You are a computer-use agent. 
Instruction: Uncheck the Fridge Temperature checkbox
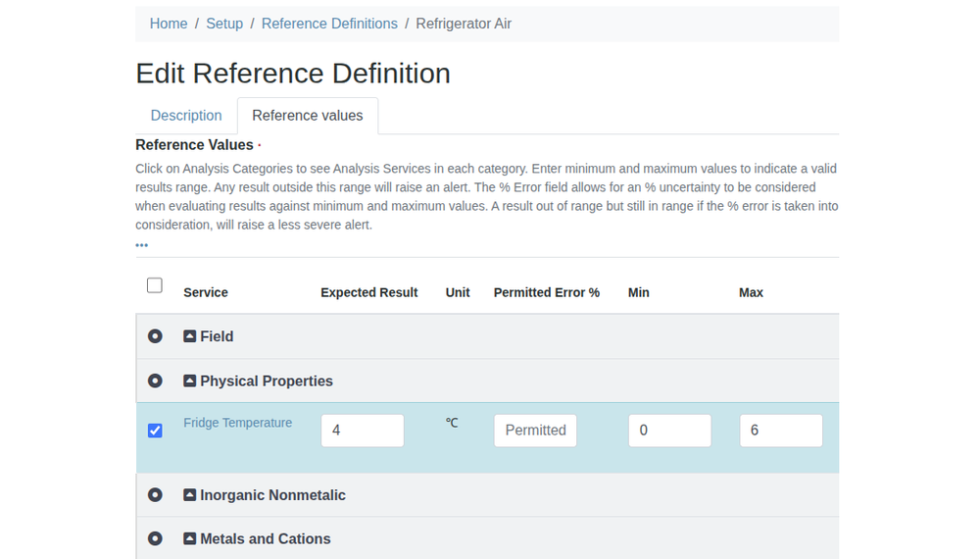[x=155, y=431]
